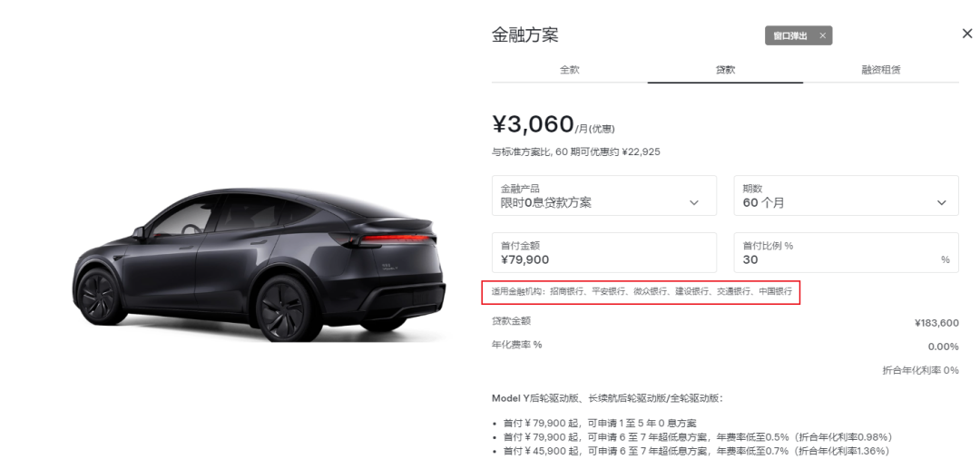Open the 60 个月 term dropdown

click(x=847, y=195)
